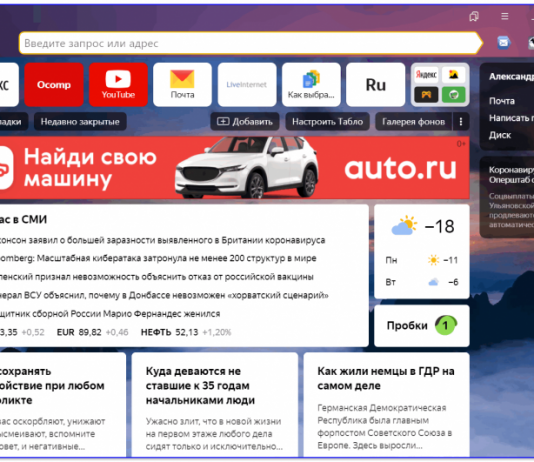Open news about refusing the Russian vaccine
The image size is (534, 462).
[x=156, y=277]
